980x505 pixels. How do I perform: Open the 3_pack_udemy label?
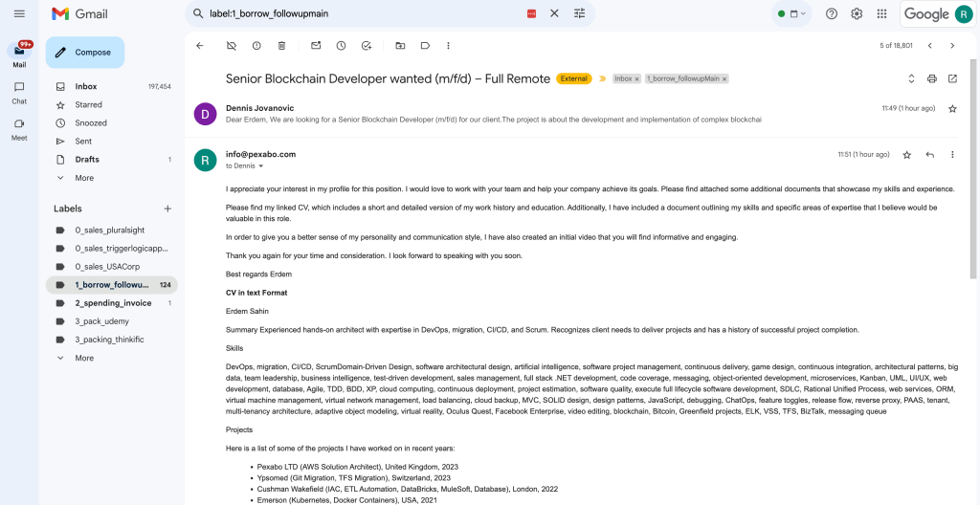tap(111, 321)
